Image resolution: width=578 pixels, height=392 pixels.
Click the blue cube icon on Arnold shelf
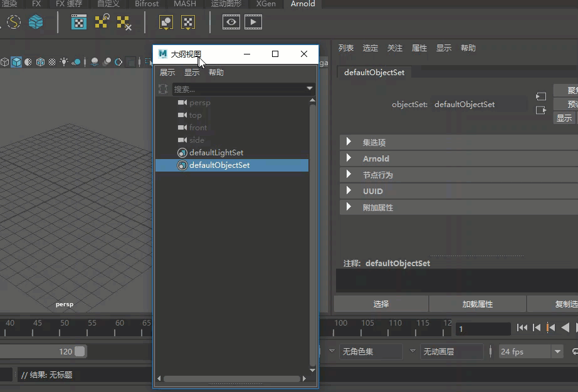click(36, 22)
